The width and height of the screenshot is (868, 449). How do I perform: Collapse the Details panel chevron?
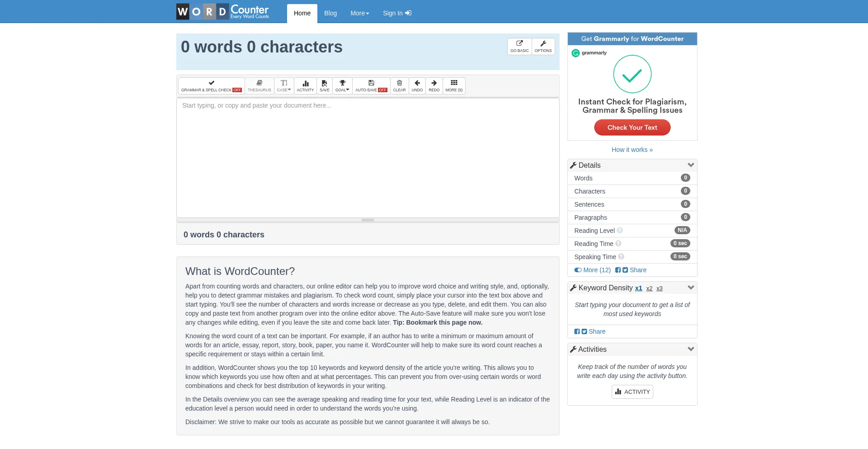[690, 165]
